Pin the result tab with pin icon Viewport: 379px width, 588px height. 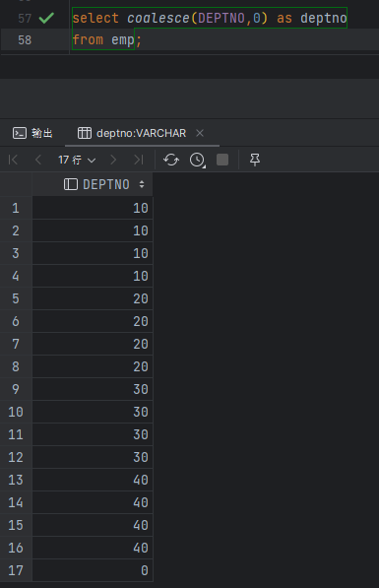pos(255,160)
